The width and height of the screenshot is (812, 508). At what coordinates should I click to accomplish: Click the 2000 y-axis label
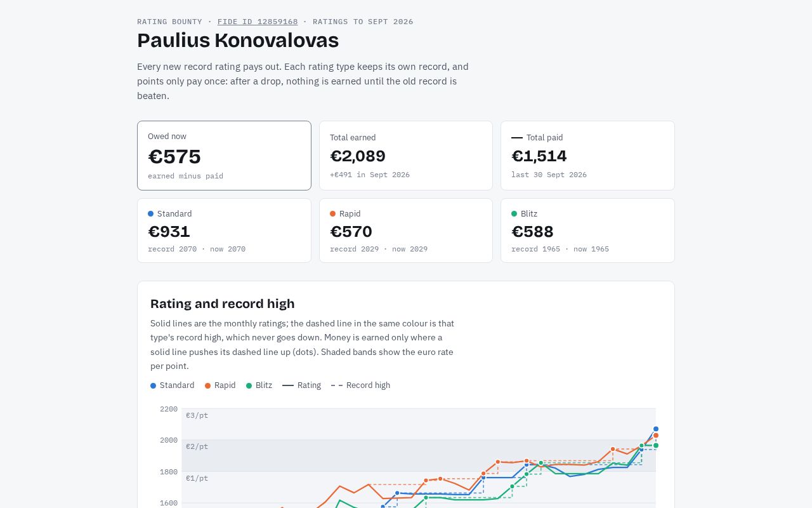(x=169, y=440)
